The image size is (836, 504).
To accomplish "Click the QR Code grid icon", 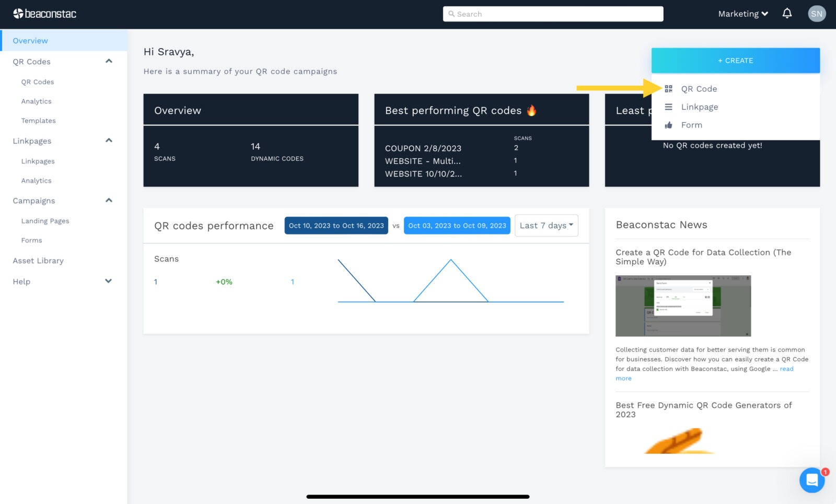I will click(x=668, y=89).
